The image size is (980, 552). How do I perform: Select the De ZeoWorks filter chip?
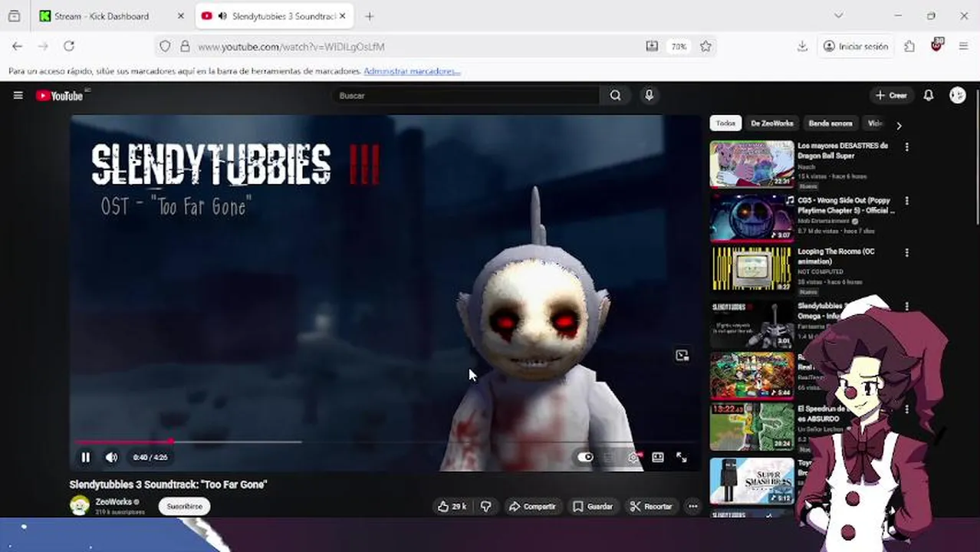point(771,123)
